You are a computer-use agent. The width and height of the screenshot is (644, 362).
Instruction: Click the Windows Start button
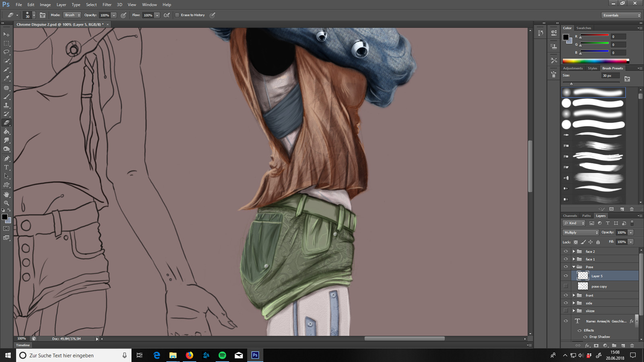pos(8,355)
